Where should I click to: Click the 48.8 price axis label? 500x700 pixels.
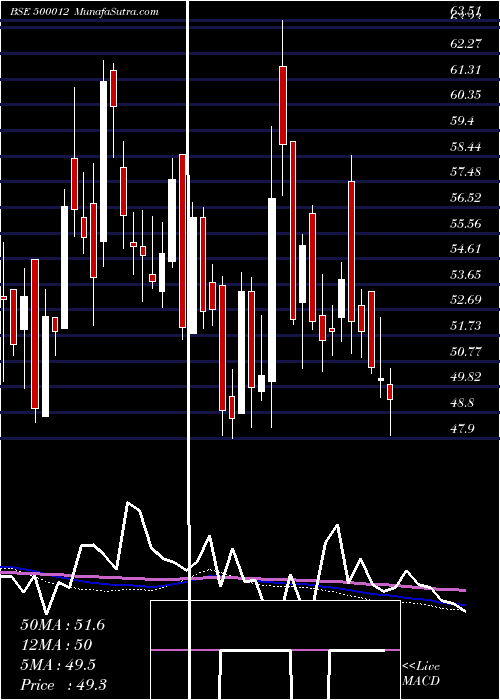[x=462, y=403]
